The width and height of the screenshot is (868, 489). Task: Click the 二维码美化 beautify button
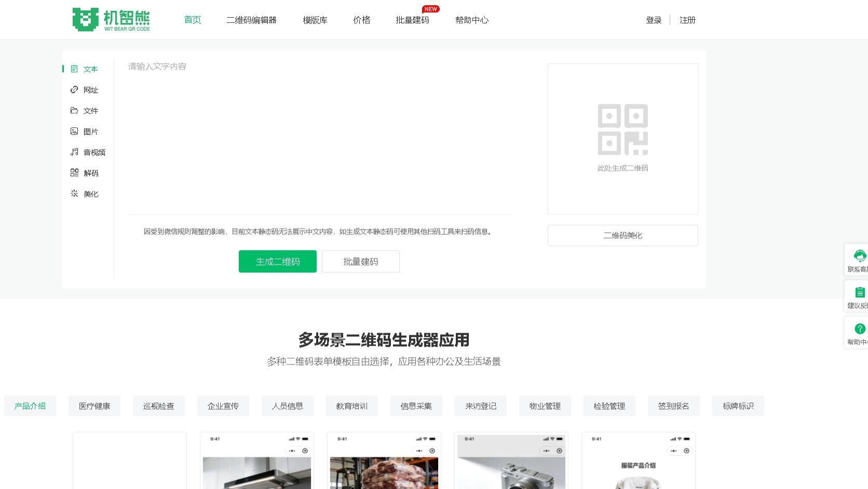[x=622, y=235]
